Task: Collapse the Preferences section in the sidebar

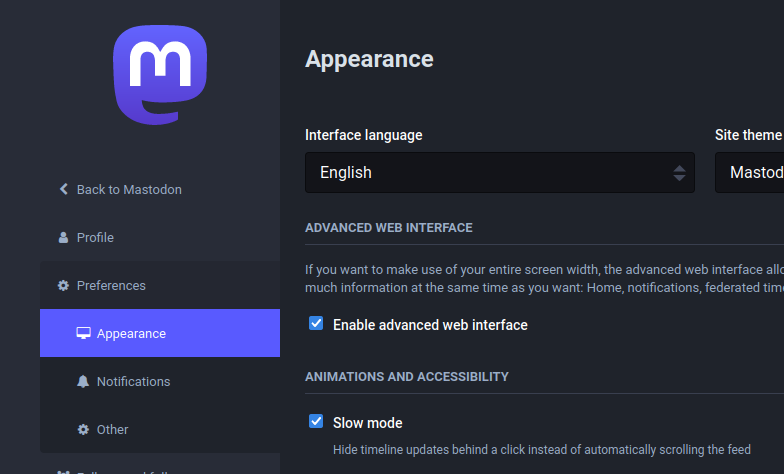Action: point(111,285)
